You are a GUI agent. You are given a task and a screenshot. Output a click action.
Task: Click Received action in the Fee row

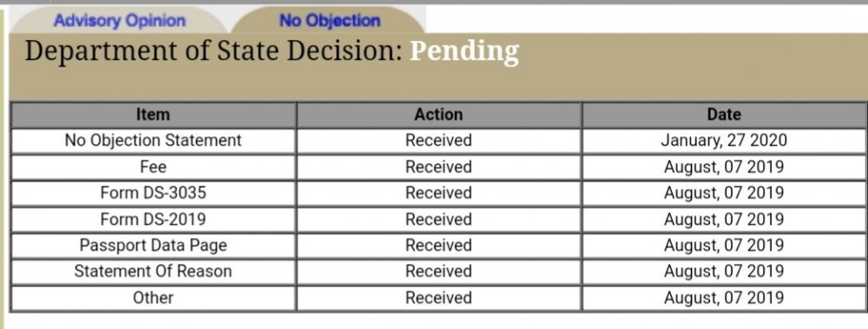[x=438, y=167]
